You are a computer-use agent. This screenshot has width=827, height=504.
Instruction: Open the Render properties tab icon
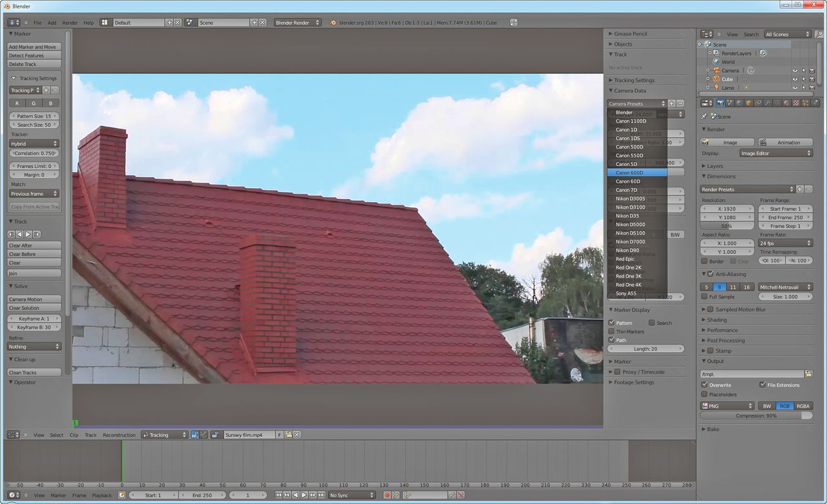[720, 103]
